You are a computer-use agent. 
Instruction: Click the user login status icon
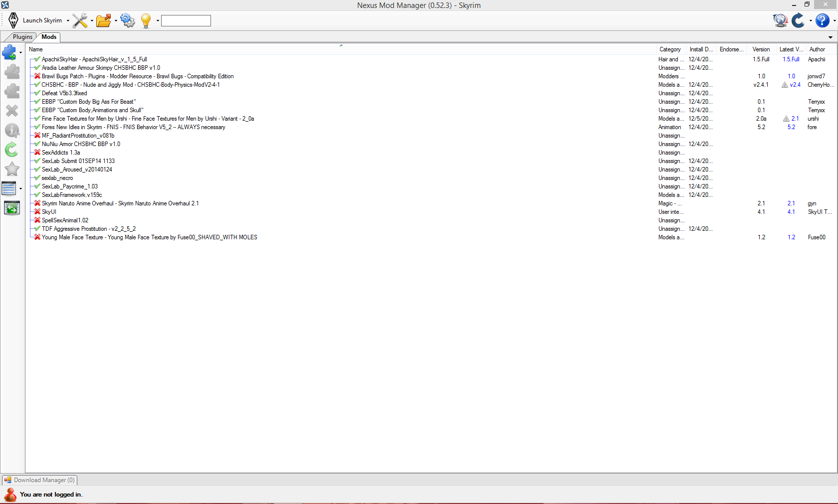click(x=10, y=495)
